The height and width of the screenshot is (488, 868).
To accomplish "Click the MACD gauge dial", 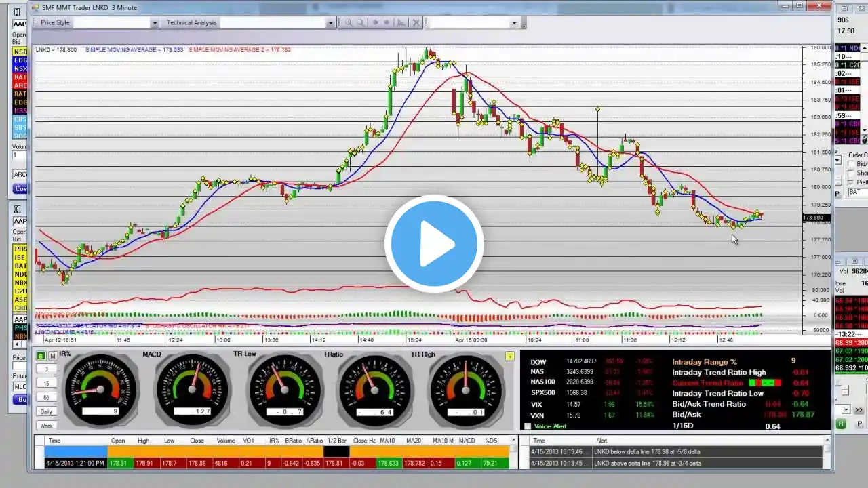I will coord(193,391).
